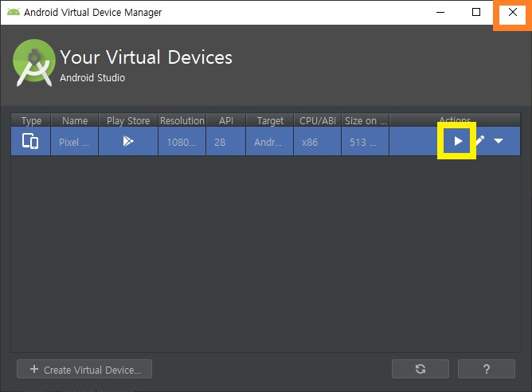Viewport: 532px width, 392px height.
Task: Sort by the Size on Disk column header
Action: (366, 120)
